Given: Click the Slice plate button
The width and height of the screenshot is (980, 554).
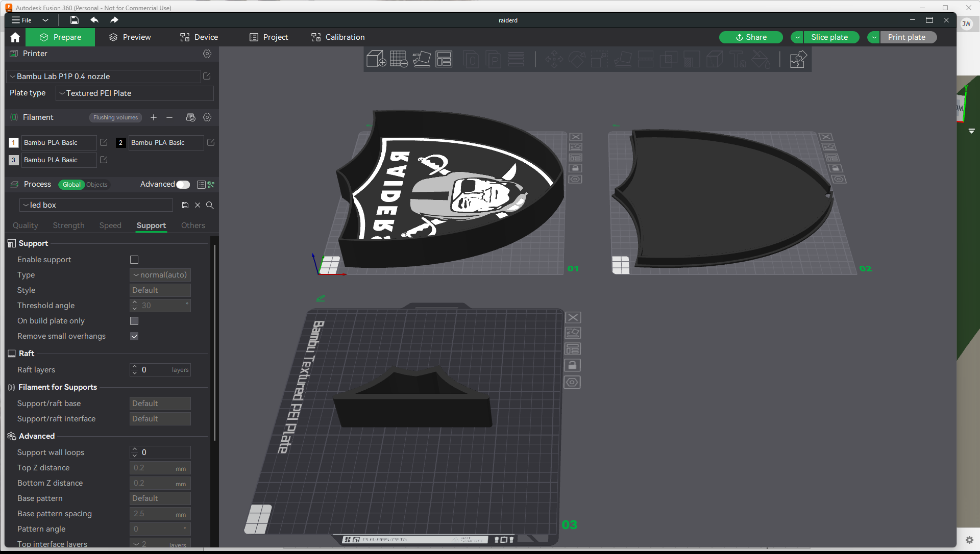Looking at the screenshot, I should pos(831,37).
